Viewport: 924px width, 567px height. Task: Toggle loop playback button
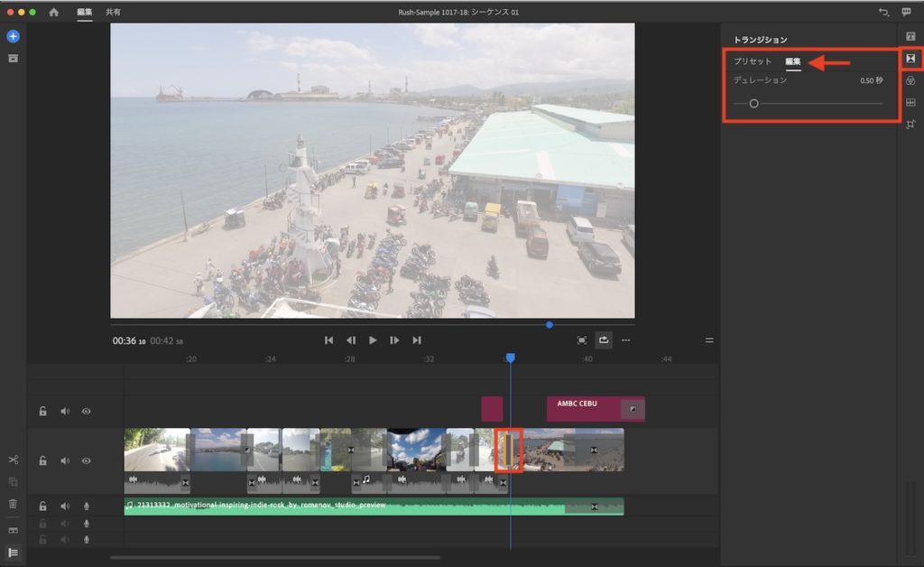[x=604, y=340]
